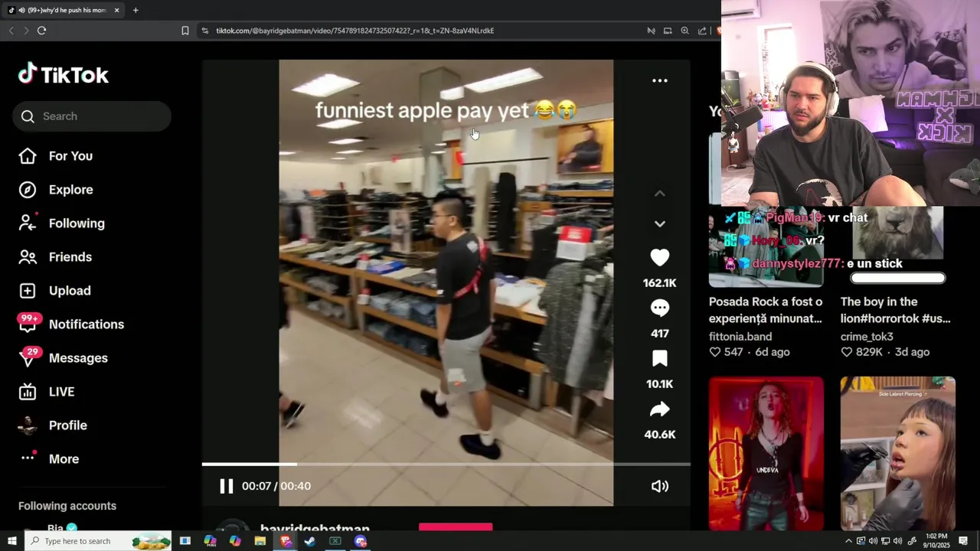
Task: Click the zoom magnifier in address bar
Action: coord(684,31)
